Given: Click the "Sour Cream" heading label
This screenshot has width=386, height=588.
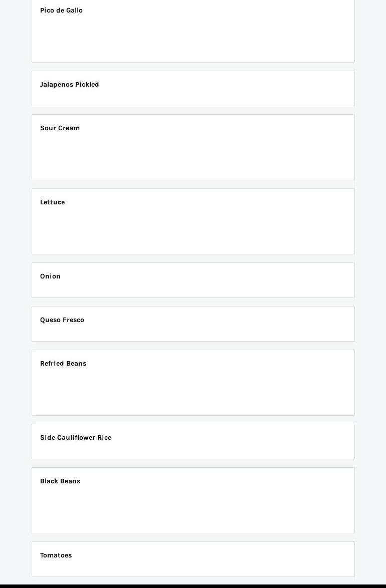Looking at the screenshot, I should coord(60,128).
